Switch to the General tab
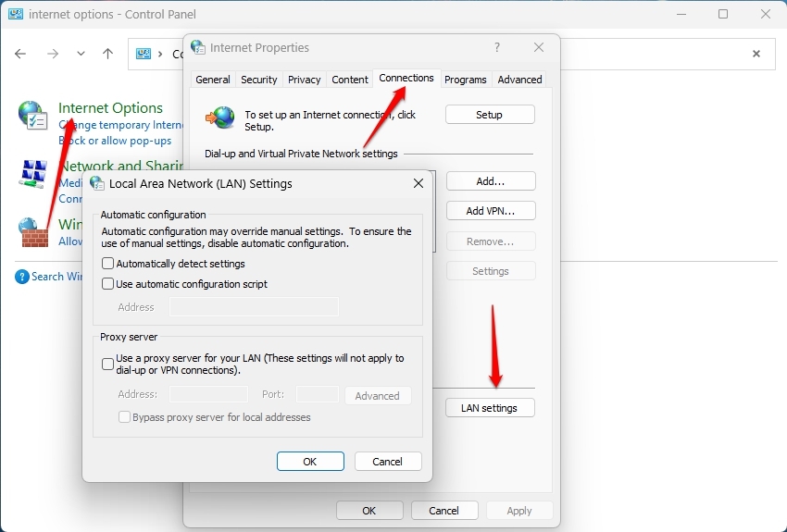The height and width of the screenshot is (532, 787). (213, 80)
